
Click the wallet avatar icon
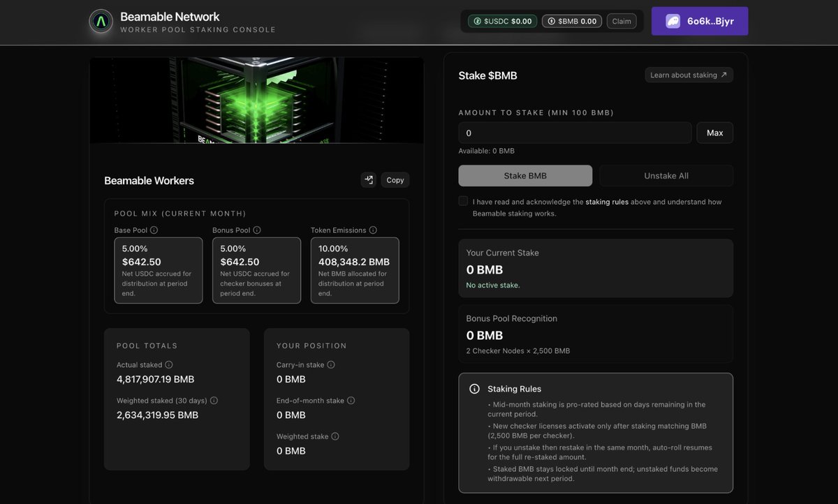[x=673, y=21]
